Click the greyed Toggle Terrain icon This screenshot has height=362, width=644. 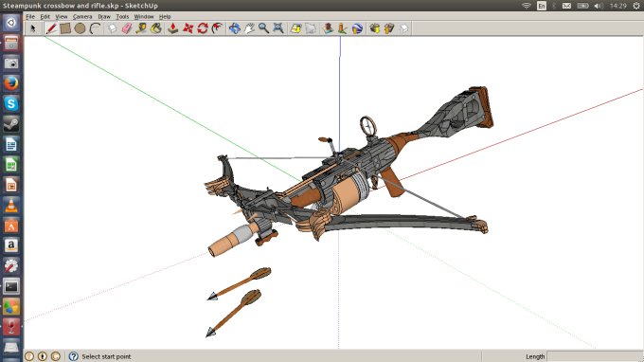311,28
